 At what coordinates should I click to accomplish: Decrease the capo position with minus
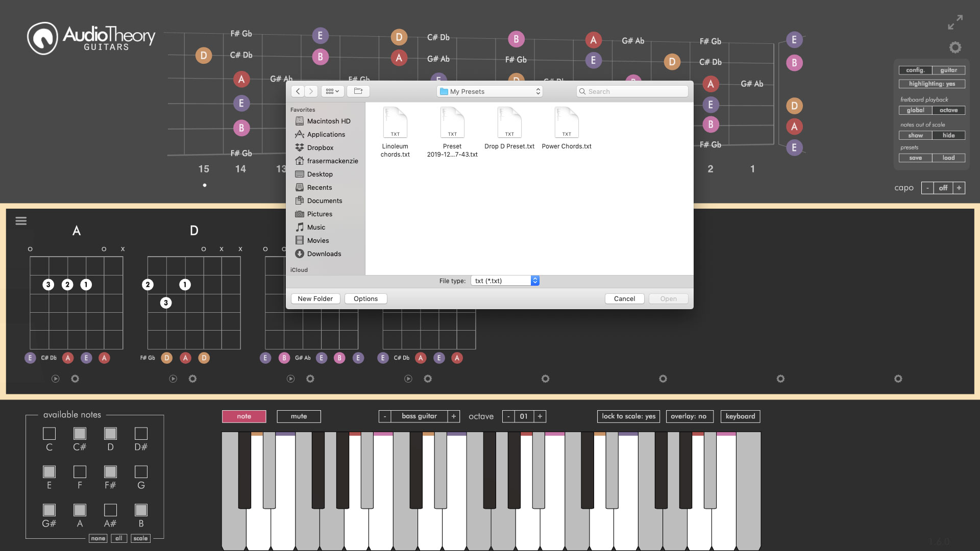[927, 188]
